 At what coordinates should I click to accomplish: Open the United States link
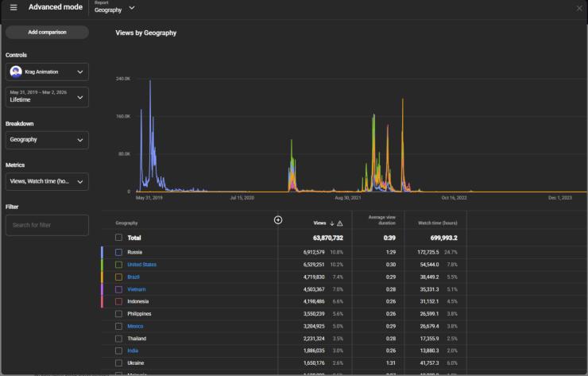[141, 265]
